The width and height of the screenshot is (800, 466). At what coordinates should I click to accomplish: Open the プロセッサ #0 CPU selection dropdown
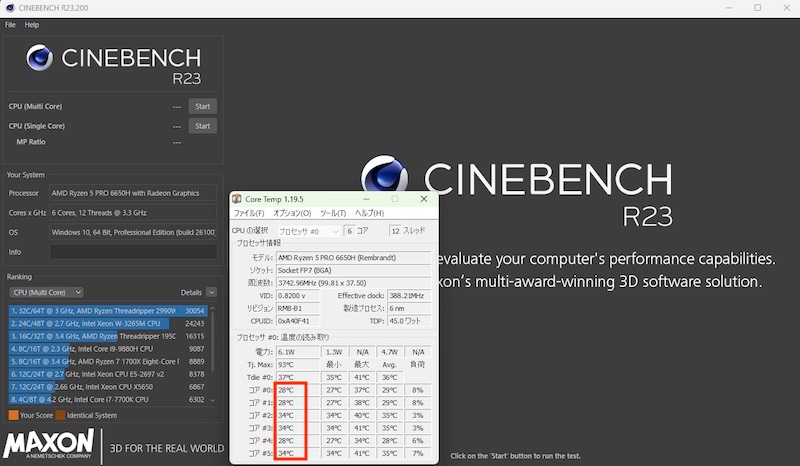(309, 231)
